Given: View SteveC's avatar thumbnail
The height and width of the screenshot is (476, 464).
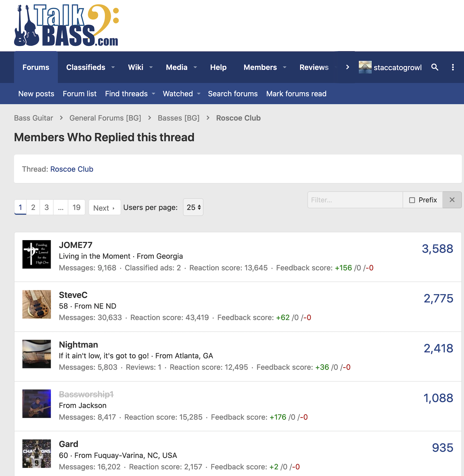Looking at the screenshot, I should coord(37,304).
